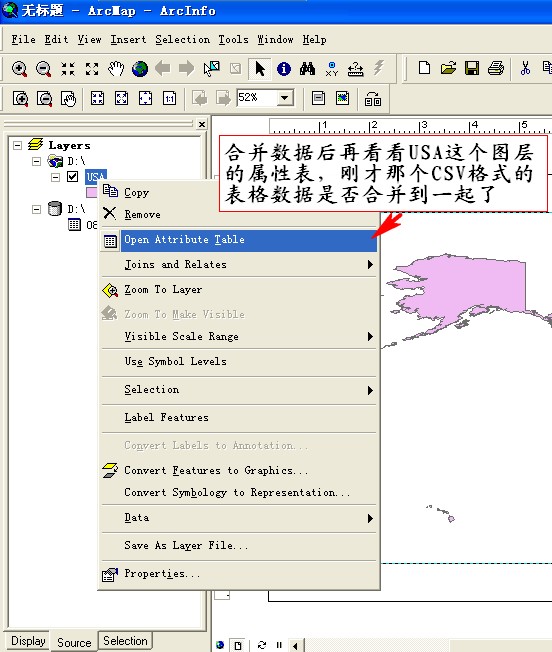
Task: Open the View menu
Action: click(89, 40)
